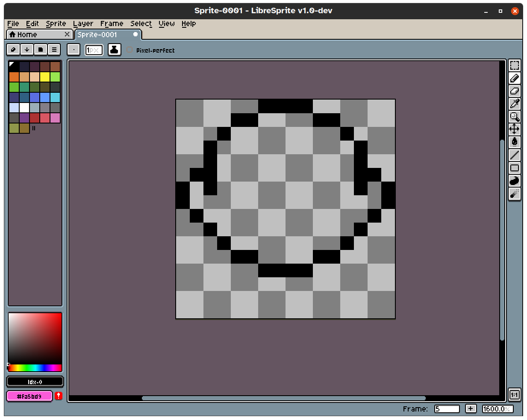Select the Pencil tool

515,78
